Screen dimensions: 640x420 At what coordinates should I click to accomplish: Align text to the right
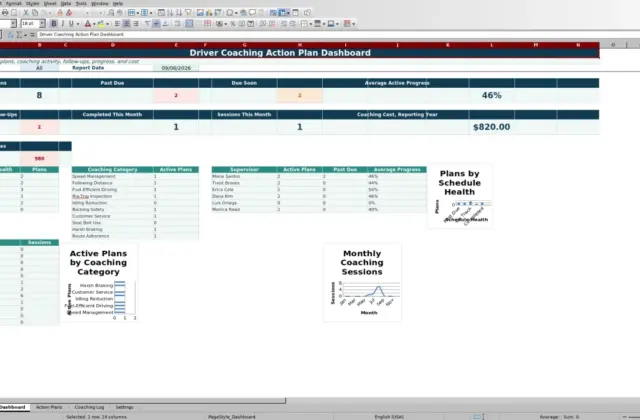[x=136, y=24]
